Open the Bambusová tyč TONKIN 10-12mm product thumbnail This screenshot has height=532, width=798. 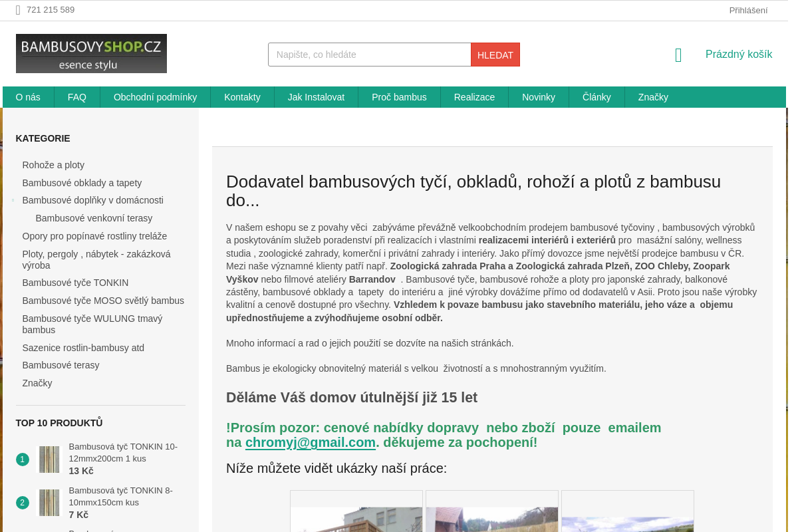pyautogui.click(x=49, y=459)
